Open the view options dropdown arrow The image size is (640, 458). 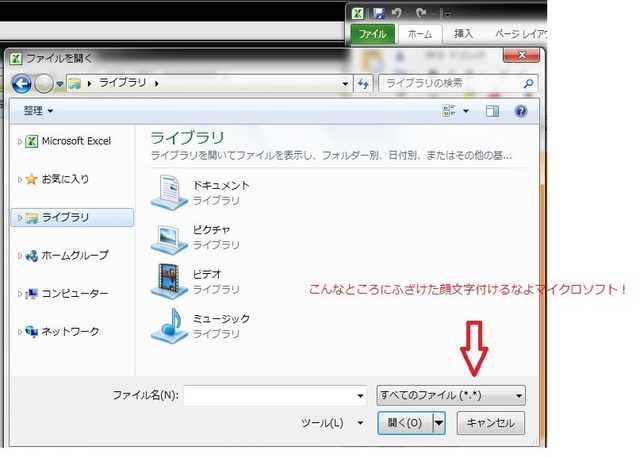tap(466, 111)
